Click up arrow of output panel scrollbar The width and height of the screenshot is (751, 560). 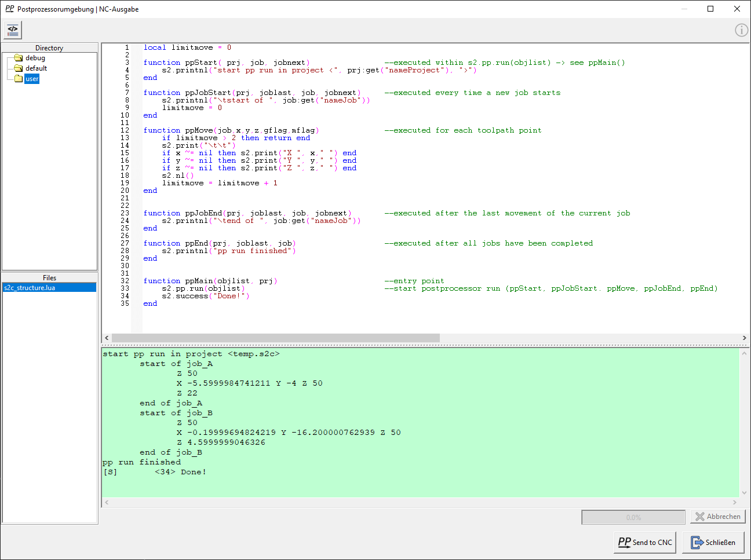(745, 353)
